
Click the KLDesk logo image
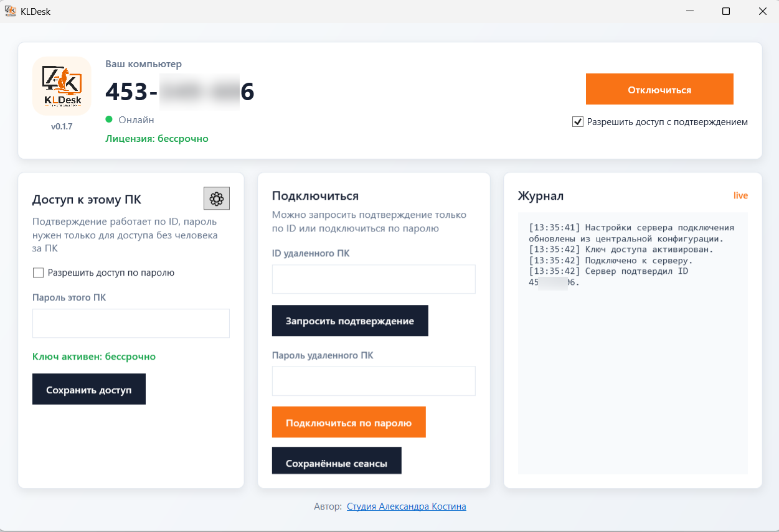pyautogui.click(x=62, y=86)
